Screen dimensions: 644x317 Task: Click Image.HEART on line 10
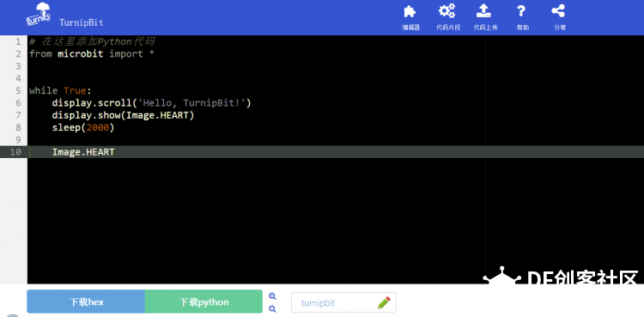click(83, 152)
